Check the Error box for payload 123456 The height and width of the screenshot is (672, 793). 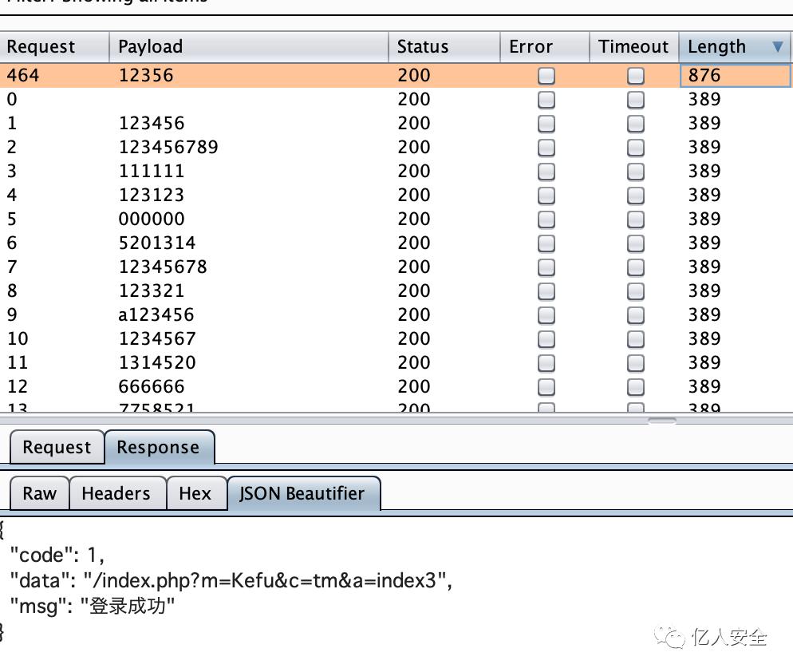pos(546,124)
